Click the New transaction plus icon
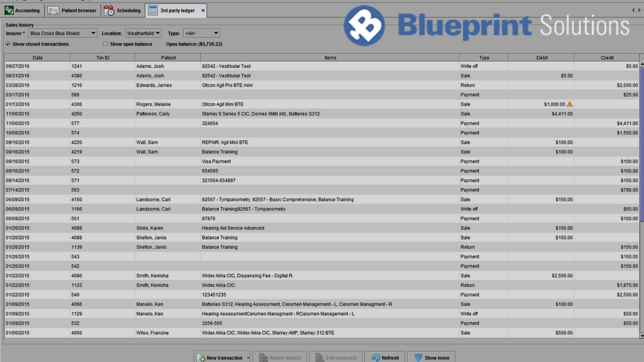This screenshot has height=362, width=644. click(x=201, y=357)
